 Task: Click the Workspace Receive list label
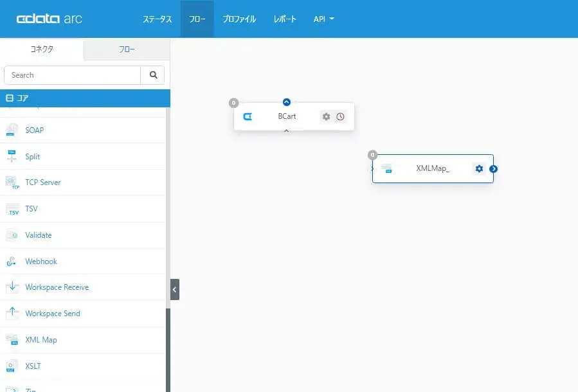[x=57, y=287]
